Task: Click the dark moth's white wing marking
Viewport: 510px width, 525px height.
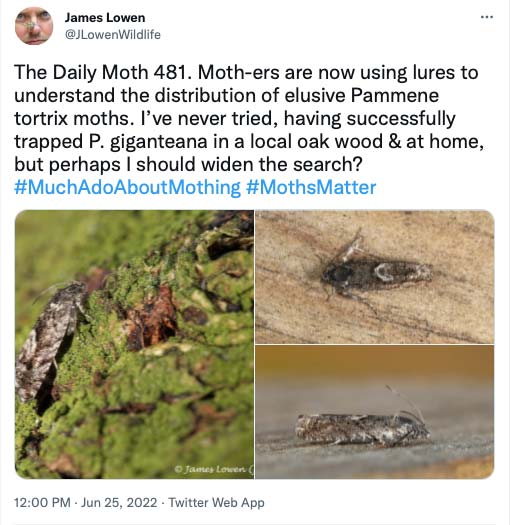Action: 383,271
